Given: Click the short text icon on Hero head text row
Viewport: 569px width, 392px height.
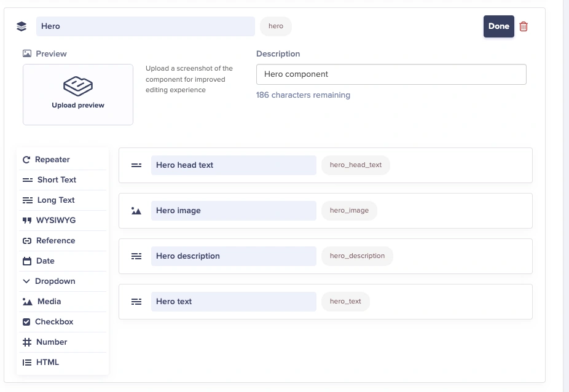Looking at the screenshot, I should pyautogui.click(x=136, y=165).
